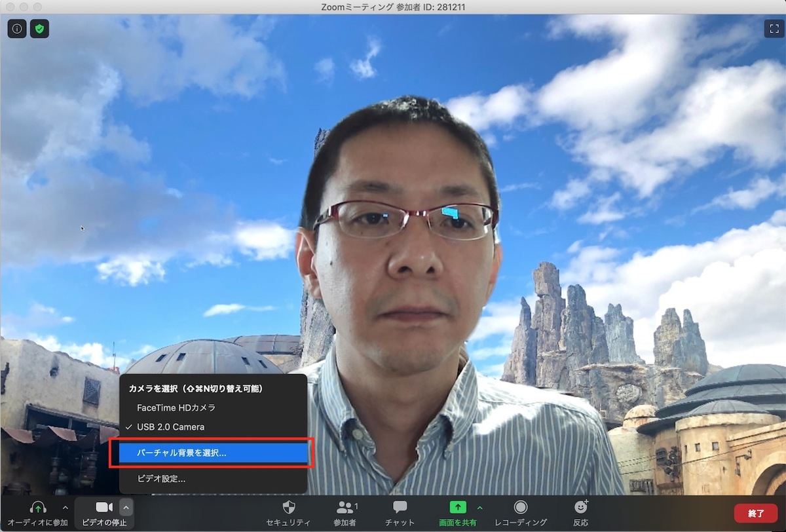Select USB 2.0 Camera
786x532 pixels.
pos(214,427)
